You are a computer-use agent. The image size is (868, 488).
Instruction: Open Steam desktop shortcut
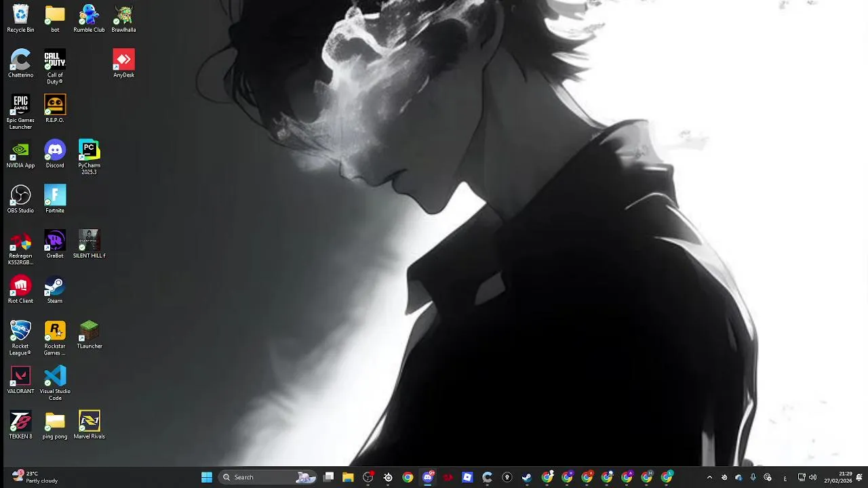pos(55,289)
